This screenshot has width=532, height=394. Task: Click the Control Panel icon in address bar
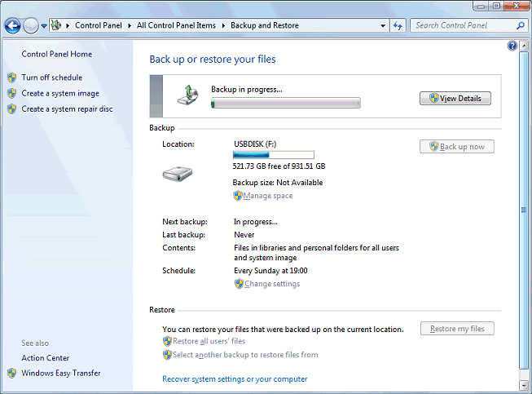coord(56,25)
